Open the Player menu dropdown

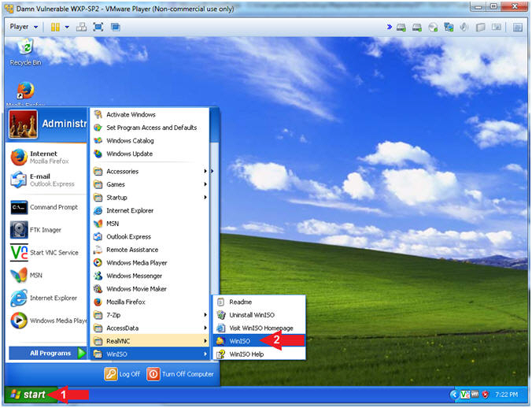click(24, 27)
